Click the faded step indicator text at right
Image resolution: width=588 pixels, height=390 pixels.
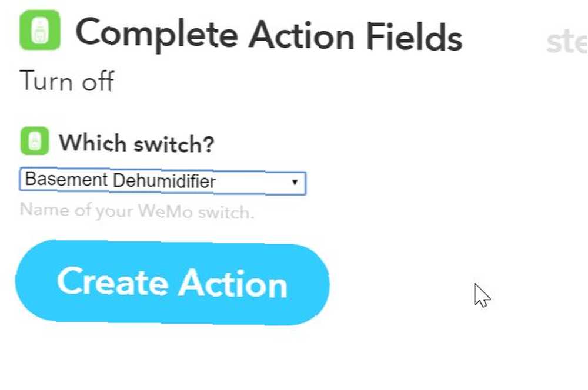point(567,42)
